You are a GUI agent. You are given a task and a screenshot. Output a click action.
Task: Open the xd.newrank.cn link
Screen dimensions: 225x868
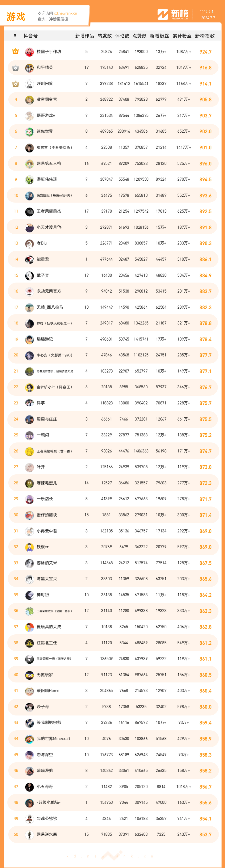pyautogui.click(x=65, y=14)
